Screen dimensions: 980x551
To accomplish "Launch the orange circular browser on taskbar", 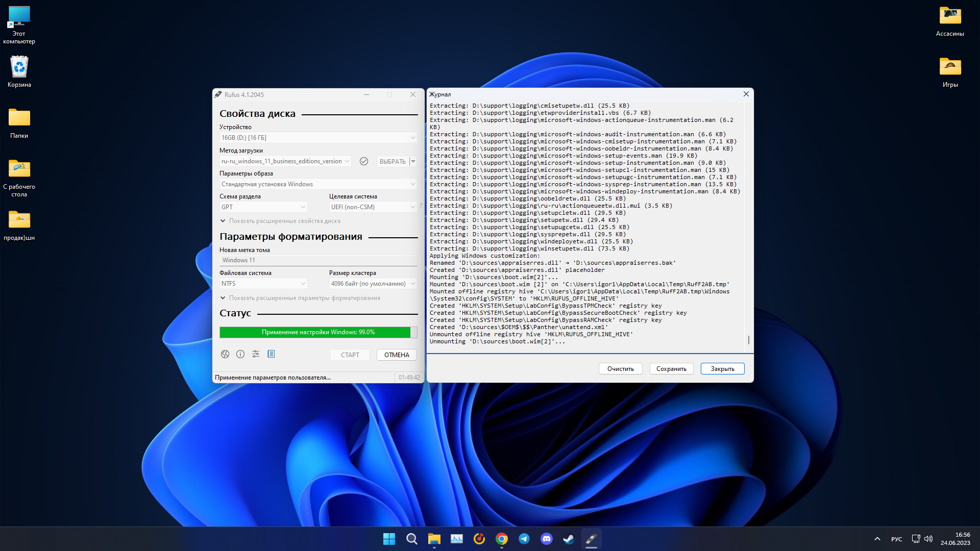I will [479, 539].
